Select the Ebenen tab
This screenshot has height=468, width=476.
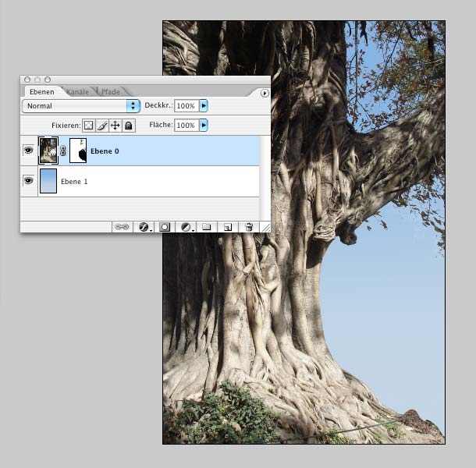(x=42, y=92)
